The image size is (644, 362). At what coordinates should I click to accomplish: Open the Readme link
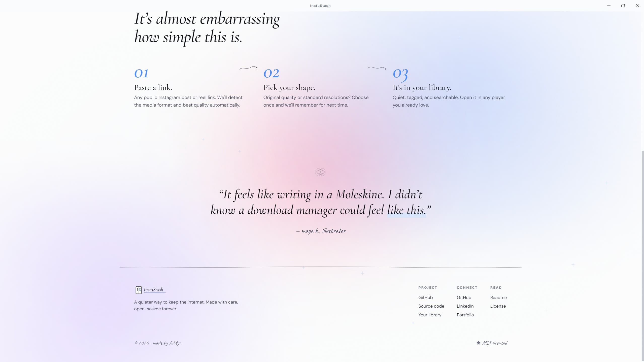click(x=498, y=298)
